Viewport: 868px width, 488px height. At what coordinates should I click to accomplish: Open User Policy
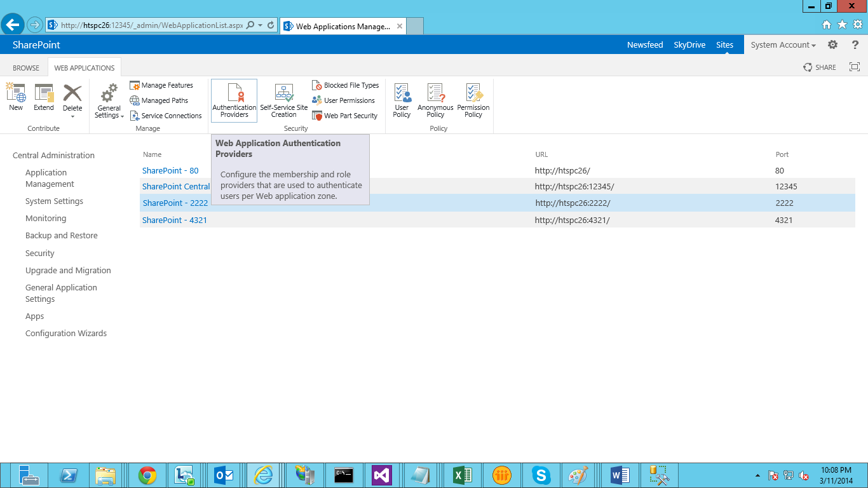(402, 100)
